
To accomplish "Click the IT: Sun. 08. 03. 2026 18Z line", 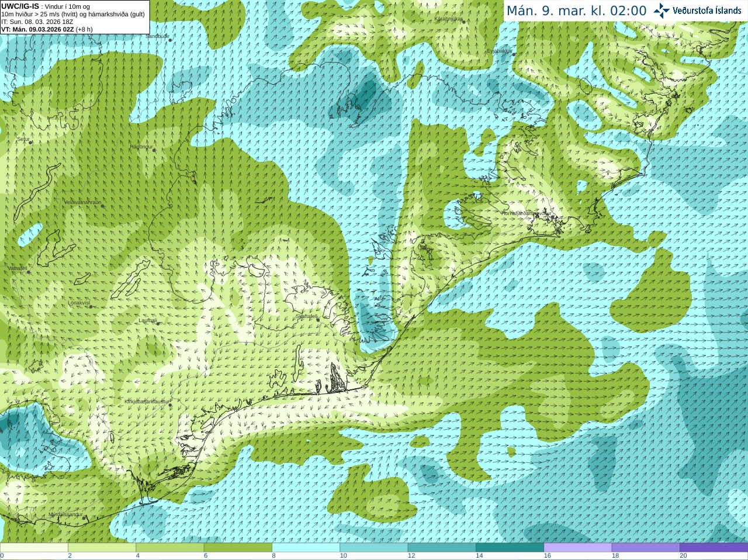I will click(37, 22).
